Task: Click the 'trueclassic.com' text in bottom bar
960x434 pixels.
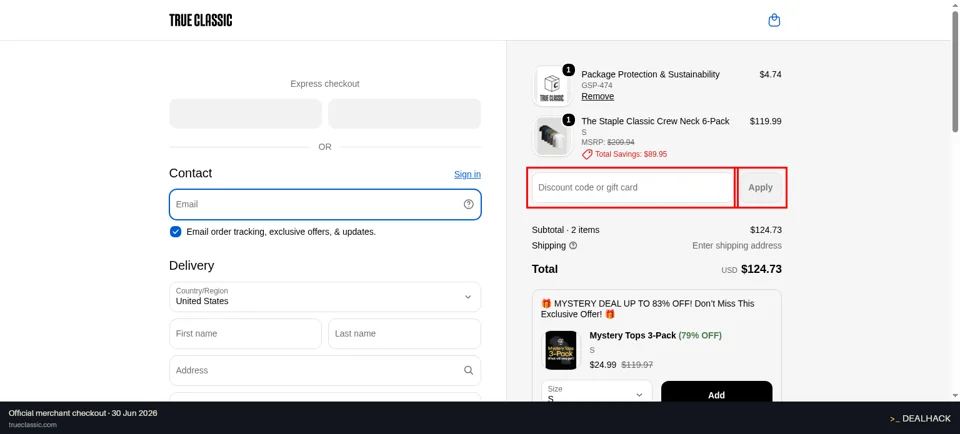Action: (33, 424)
